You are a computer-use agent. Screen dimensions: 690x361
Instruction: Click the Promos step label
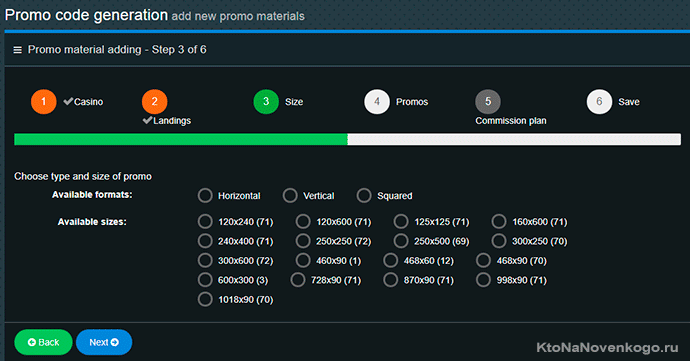click(412, 102)
